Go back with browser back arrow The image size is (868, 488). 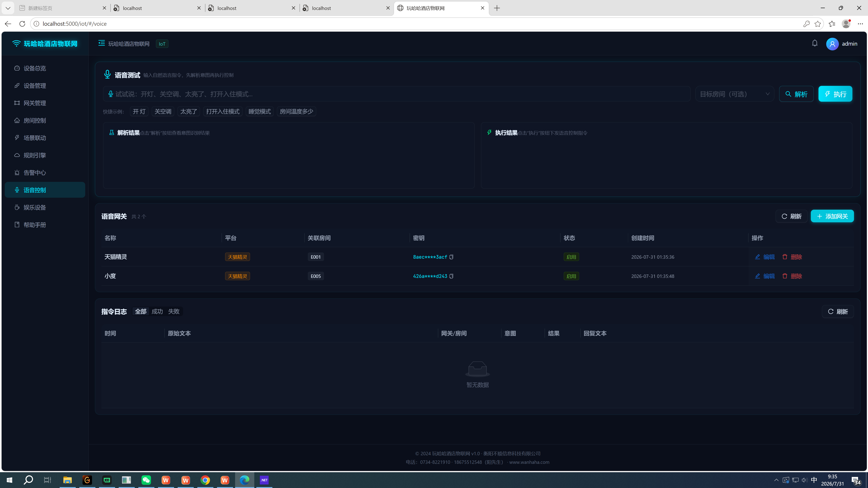(x=8, y=24)
